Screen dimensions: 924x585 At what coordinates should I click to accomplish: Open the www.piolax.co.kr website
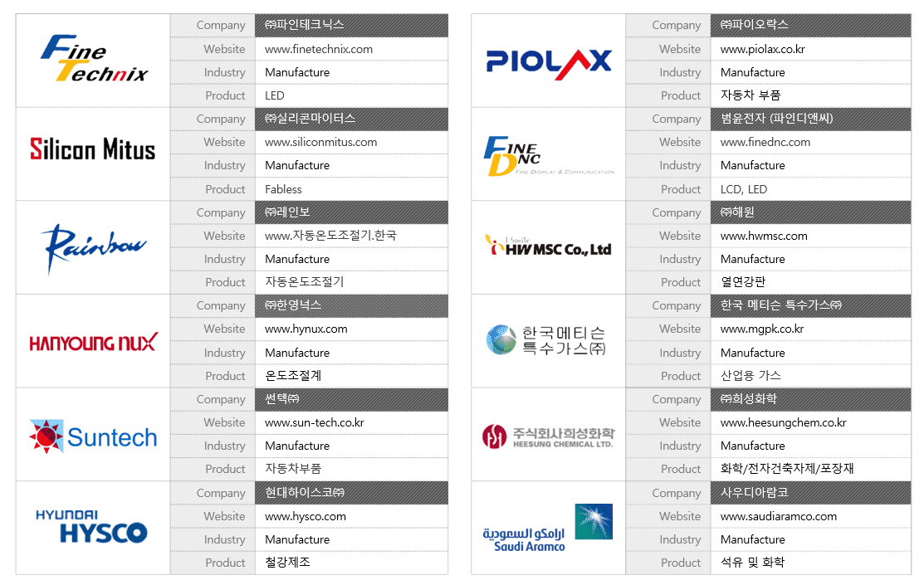(762, 49)
